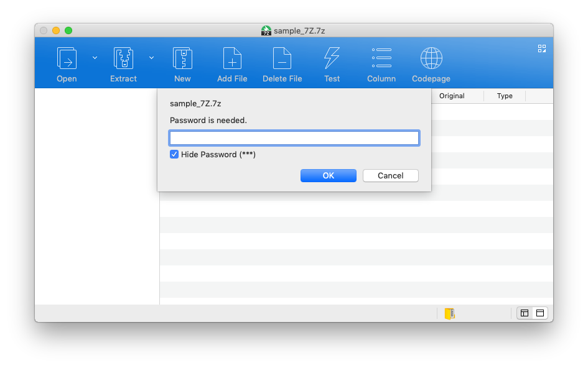Switch to the single pane view layout
588x368 pixels.
pos(540,313)
